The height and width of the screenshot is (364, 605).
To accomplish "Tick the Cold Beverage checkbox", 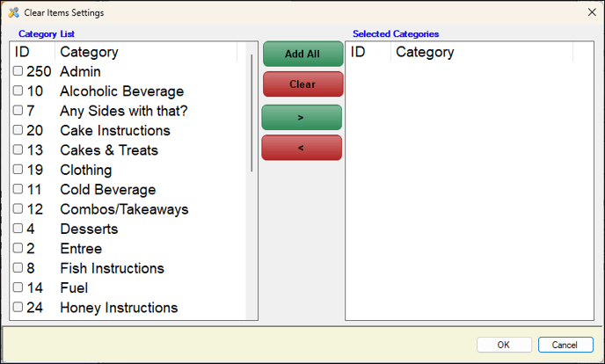I will [x=18, y=190].
